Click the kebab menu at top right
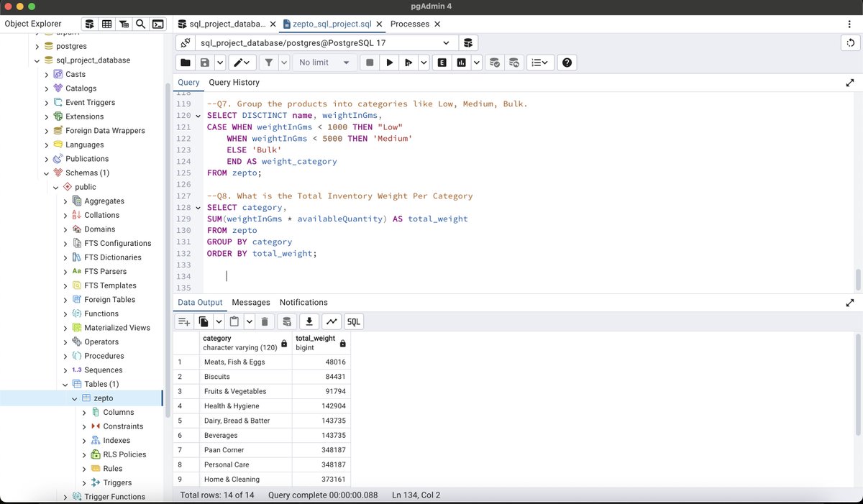This screenshot has height=504, width=863. pyautogui.click(x=850, y=24)
